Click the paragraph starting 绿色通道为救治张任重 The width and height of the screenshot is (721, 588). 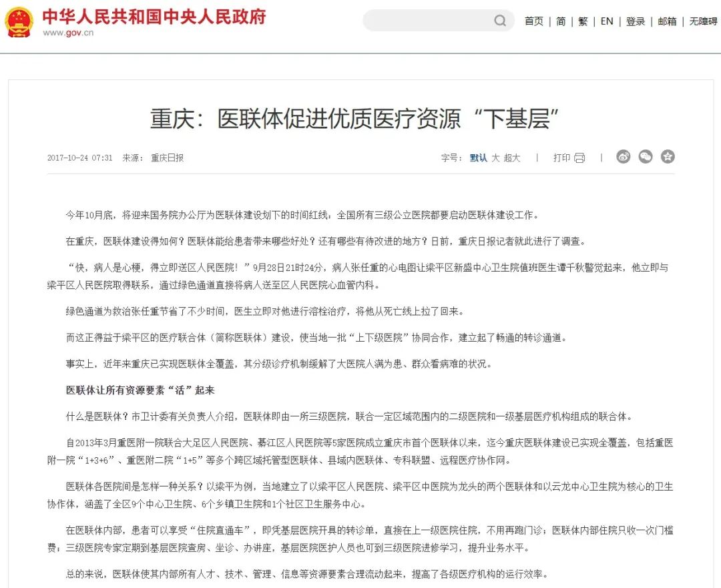(x=265, y=311)
